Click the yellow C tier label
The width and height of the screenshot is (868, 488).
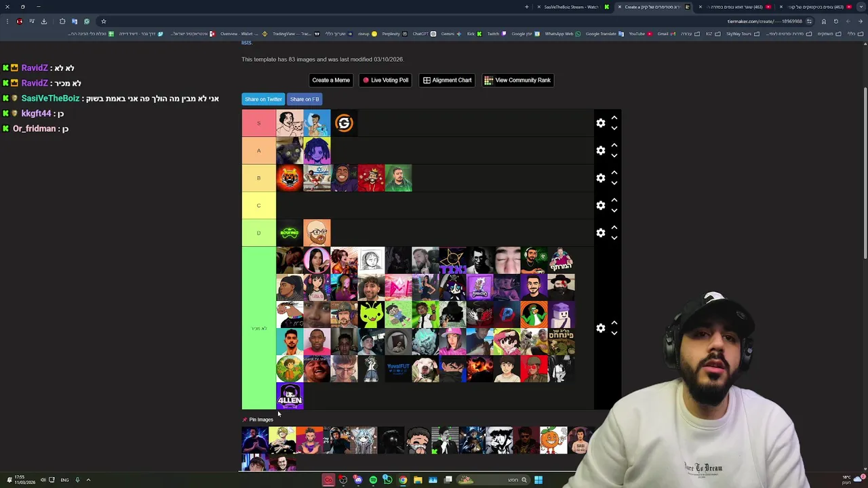pos(258,205)
